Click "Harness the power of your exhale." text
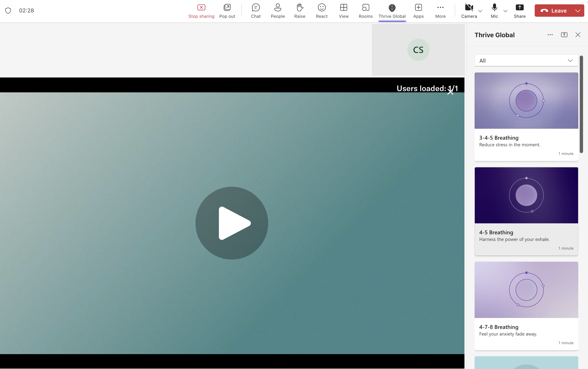The height and width of the screenshot is (369, 588). 514,239
